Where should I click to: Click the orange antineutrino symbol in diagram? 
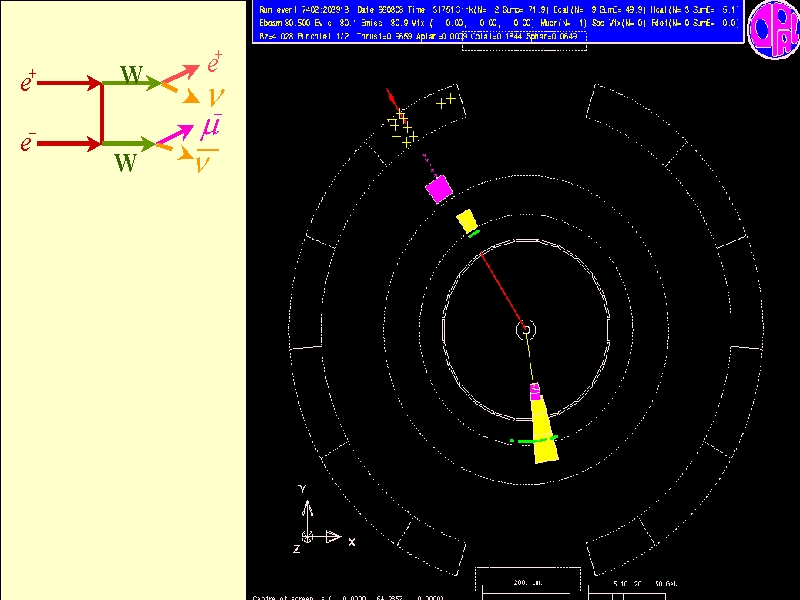(x=207, y=161)
